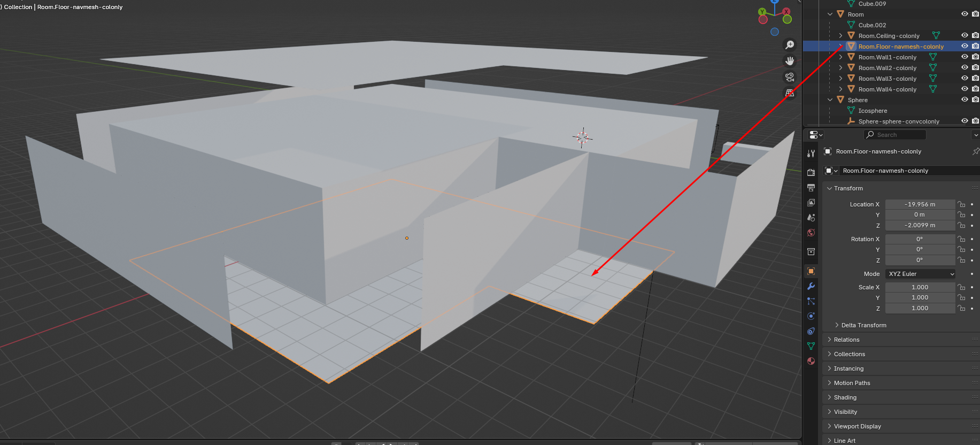Viewport: 980px width, 445px height.
Task: Click the mesh data icon beside Room.Wall1-colonly
Action: (x=933, y=57)
